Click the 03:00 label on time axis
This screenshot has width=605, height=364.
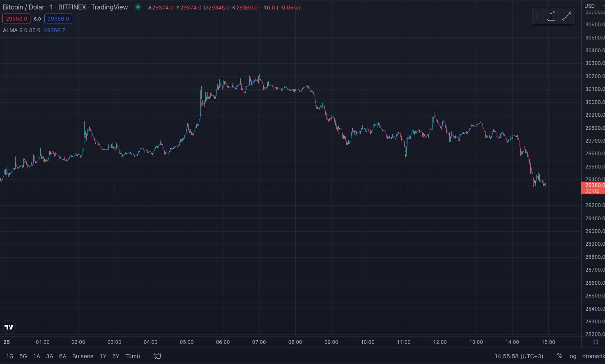click(x=115, y=342)
